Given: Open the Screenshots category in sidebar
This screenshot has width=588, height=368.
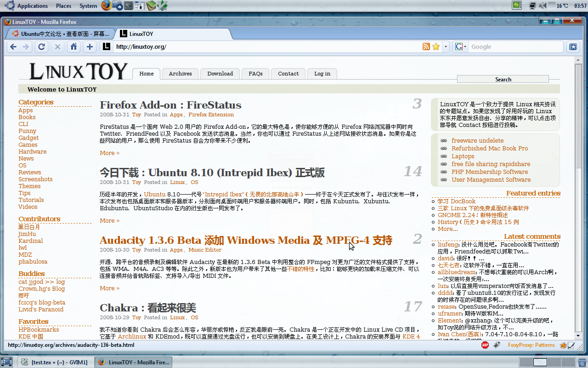Looking at the screenshot, I should 35,179.
